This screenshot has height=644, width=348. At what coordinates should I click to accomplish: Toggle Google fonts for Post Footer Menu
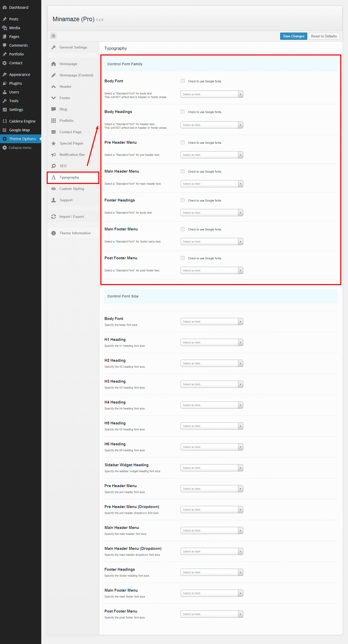183,258
